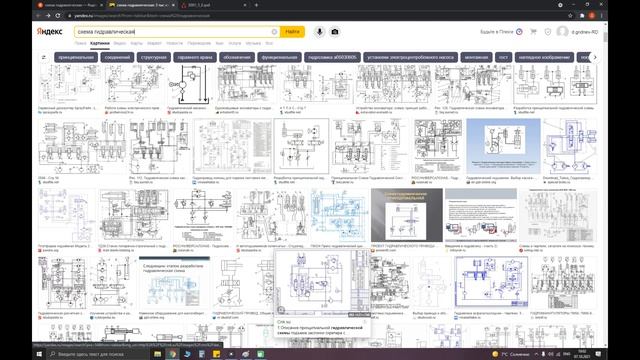Open the weather widget in taskbar
640x360 pixels.
tap(511, 354)
